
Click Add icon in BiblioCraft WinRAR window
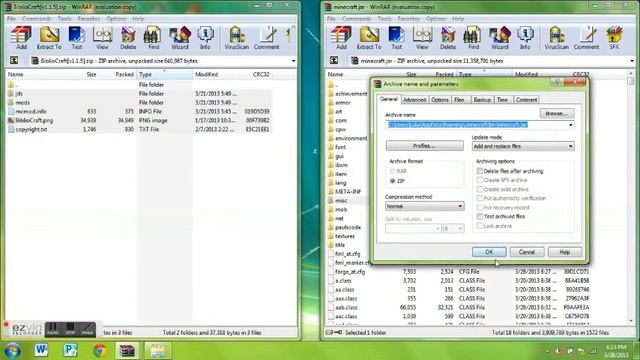click(x=21, y=38)
